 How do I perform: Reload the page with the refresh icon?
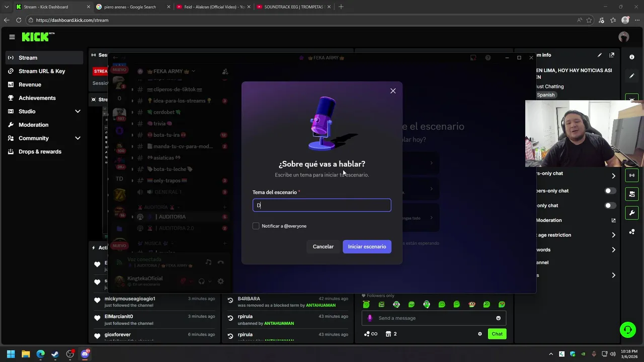point(19,20)
